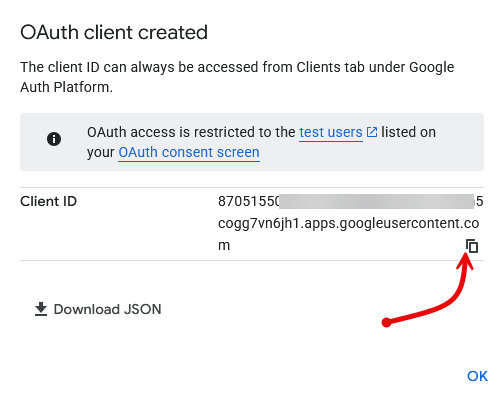Select the cogg7vn6jh1.apps.googleusercontent.co text

tap(349, 223)
